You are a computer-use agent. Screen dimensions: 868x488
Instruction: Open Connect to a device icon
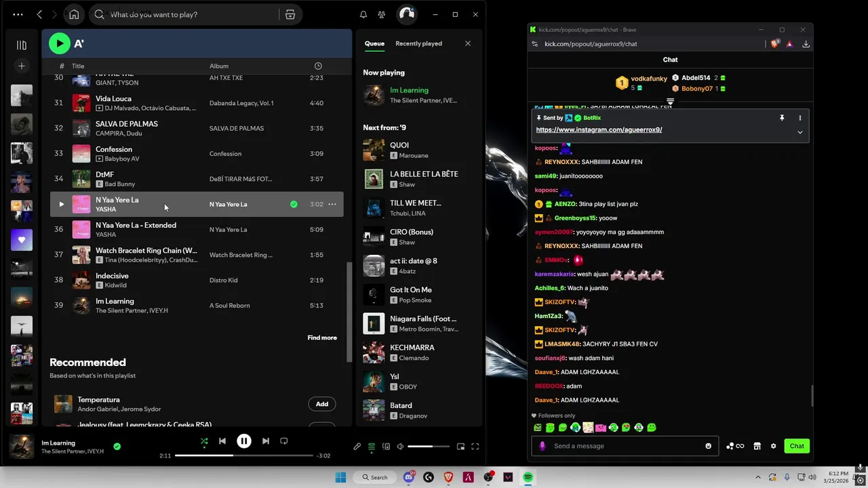386,447
